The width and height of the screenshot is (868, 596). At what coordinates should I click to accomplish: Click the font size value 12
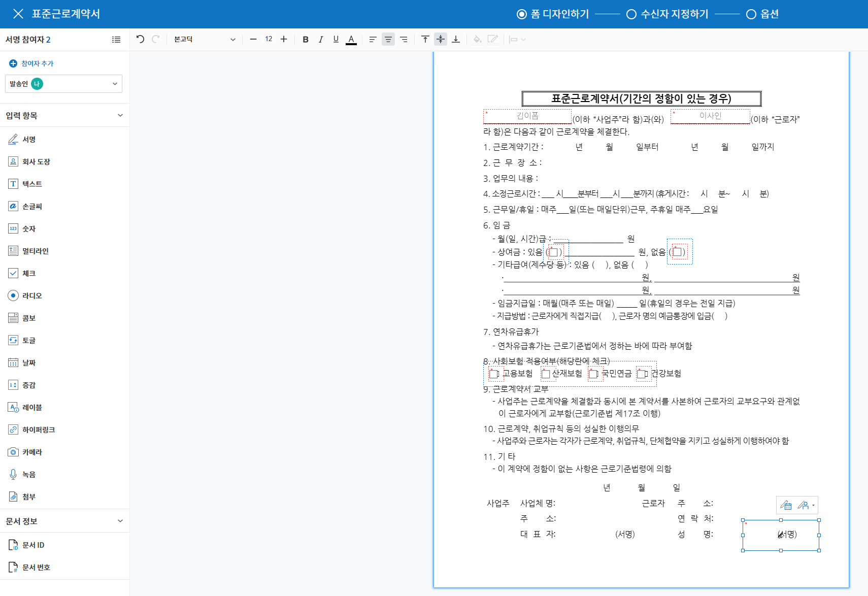(269, 39)
